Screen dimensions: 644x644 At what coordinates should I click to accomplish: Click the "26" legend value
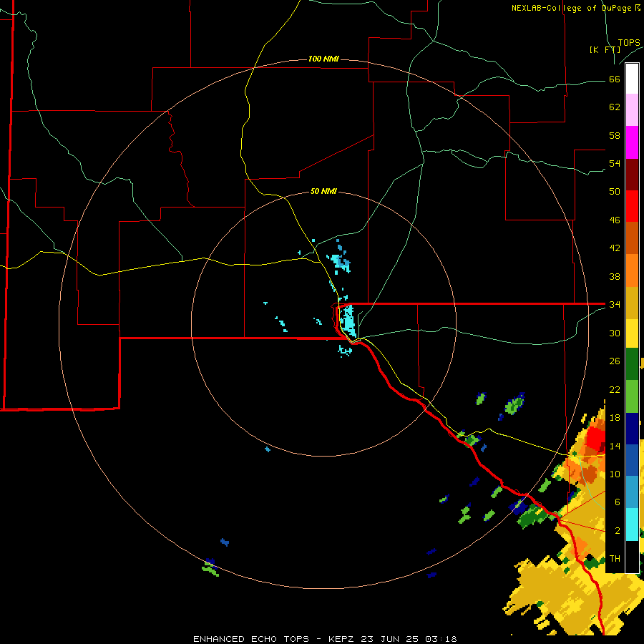615,361
